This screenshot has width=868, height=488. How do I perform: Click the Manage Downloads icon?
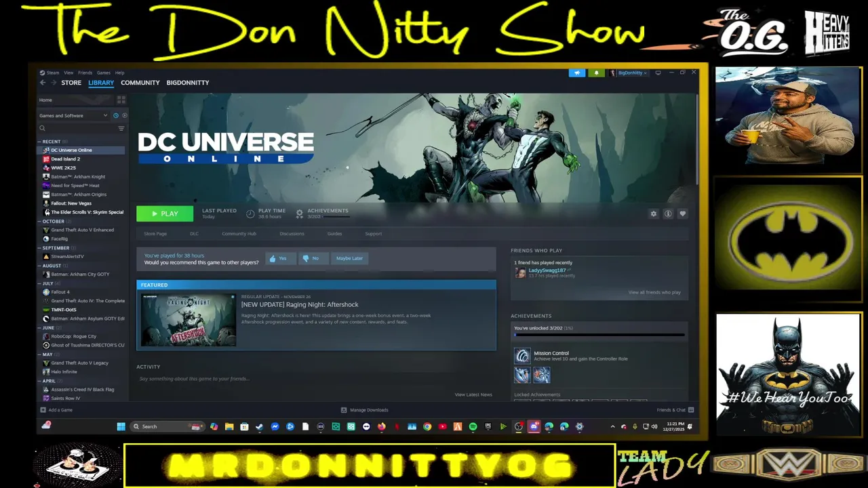point(344,410)
